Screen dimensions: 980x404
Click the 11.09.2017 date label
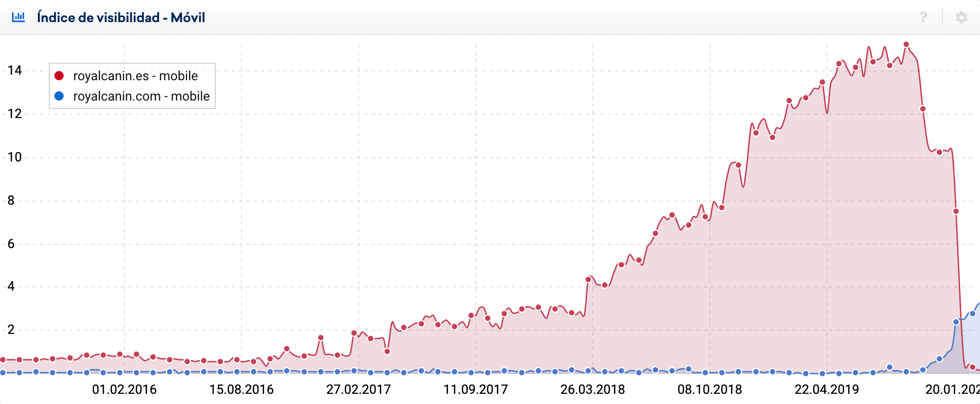pos(475,390)
